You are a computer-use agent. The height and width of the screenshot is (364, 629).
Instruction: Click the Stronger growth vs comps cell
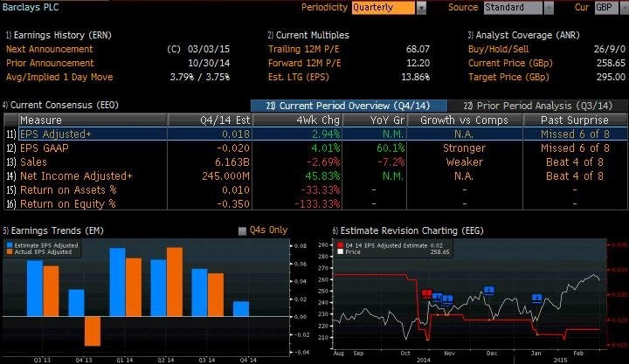pos(464,148)
